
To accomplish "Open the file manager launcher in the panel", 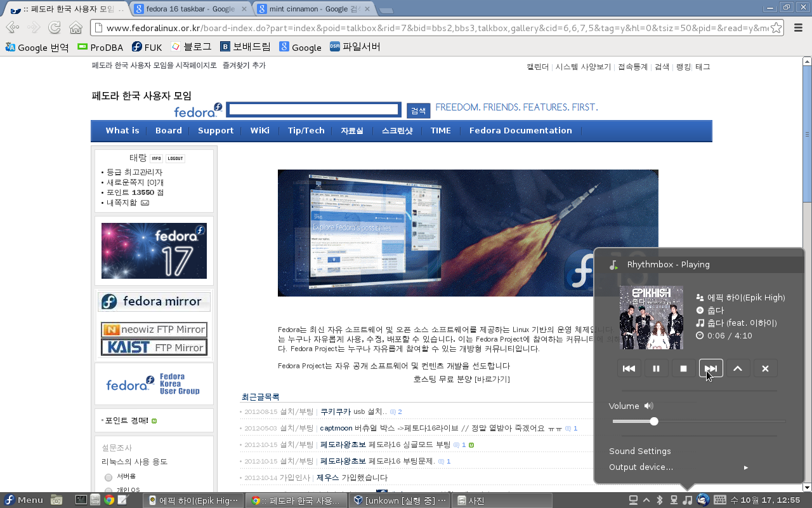I will coord(56,500).
